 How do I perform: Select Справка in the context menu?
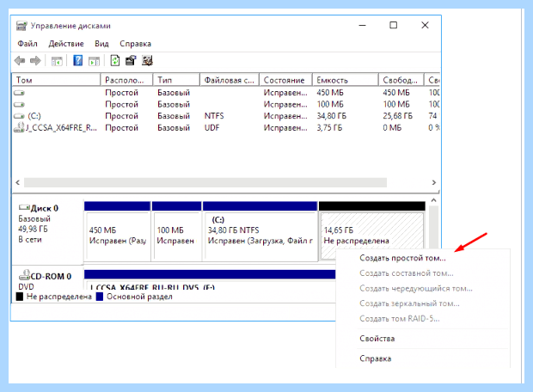pyautogui.click(x=376, y=358)
